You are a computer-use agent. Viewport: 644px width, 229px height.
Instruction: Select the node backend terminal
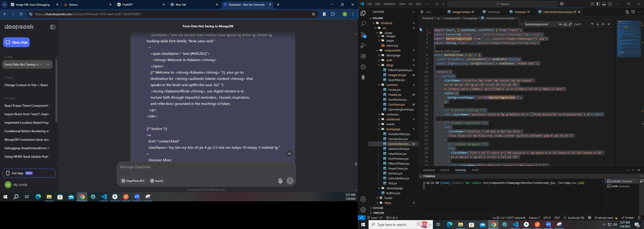pos(622,186)
